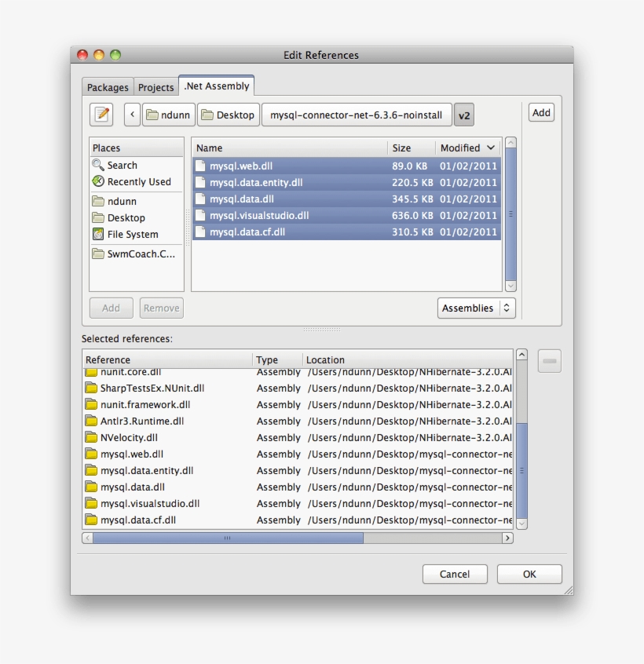
Task: Click the Add button beside the file chooser
Action: [541, 112]
